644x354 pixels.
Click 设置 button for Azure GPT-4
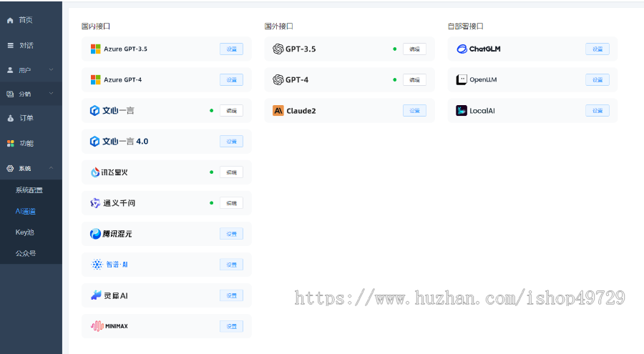[231, 79]
